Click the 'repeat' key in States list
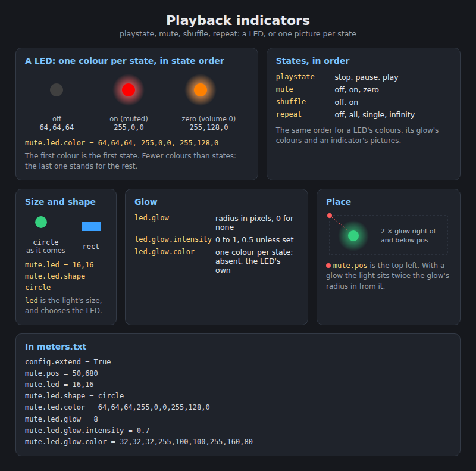This screenshot has height=471, width=476. click(289, 114)
